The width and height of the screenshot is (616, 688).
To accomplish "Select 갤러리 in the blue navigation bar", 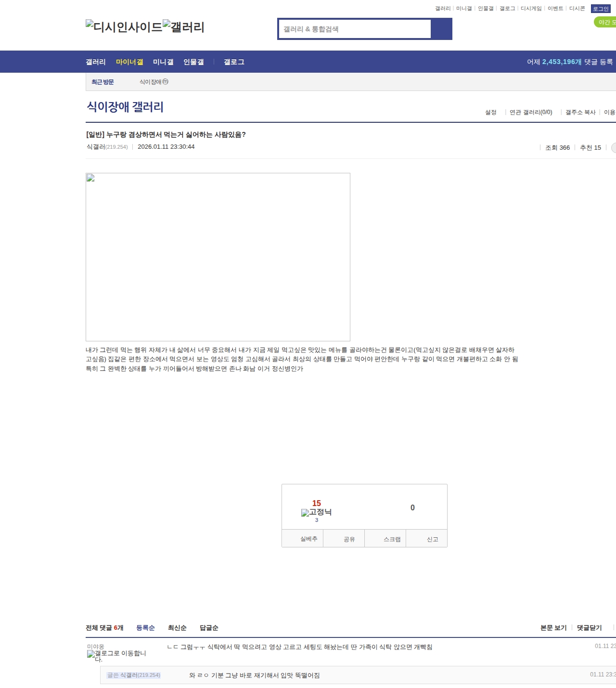I will click(x=96, y=62).
